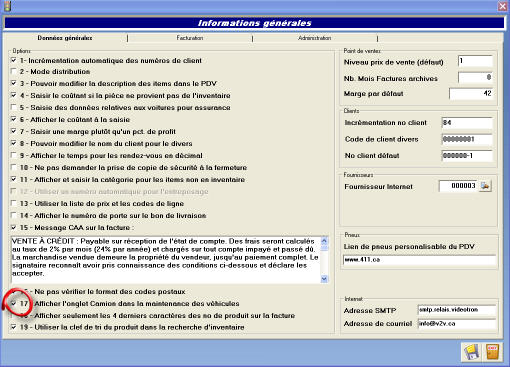Viewport: 510px width, 367px height.
Task: Click the Lien de pneus www.411.ca field
Action: 419,260
